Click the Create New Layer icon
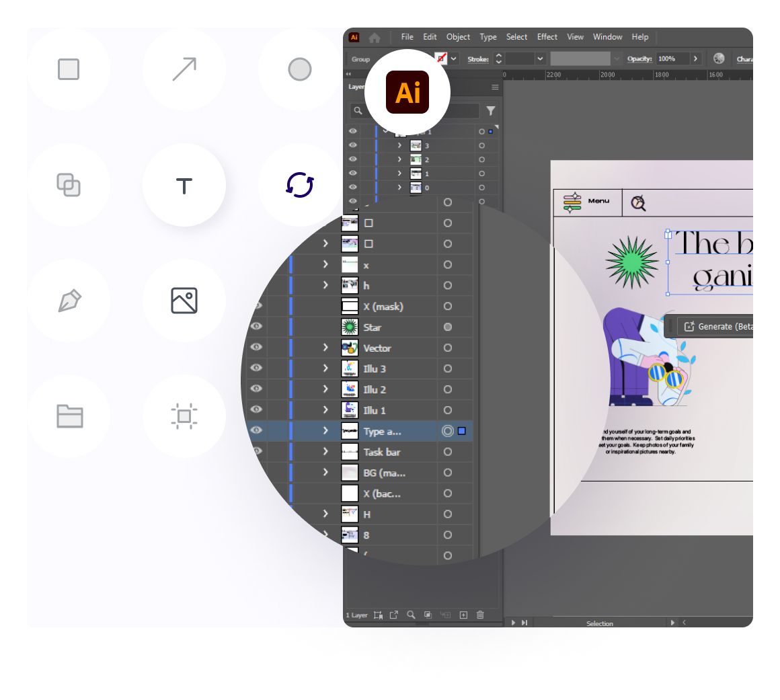 coord(463,615)
